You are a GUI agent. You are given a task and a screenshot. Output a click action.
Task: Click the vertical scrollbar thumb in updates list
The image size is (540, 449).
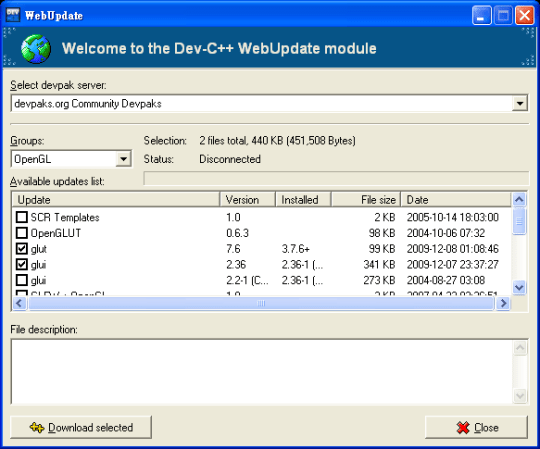pyautogui.click(x=519, y=222)
